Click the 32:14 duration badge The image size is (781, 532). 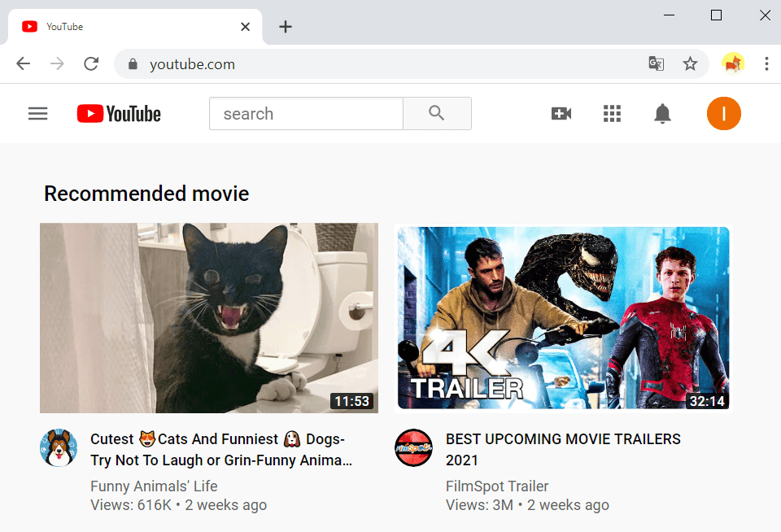(x=707, y=401)
